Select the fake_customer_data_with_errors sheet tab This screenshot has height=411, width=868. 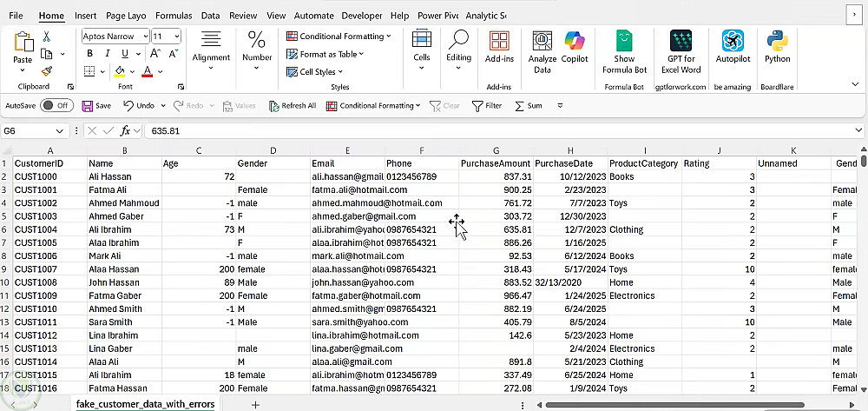click(145, 404)
